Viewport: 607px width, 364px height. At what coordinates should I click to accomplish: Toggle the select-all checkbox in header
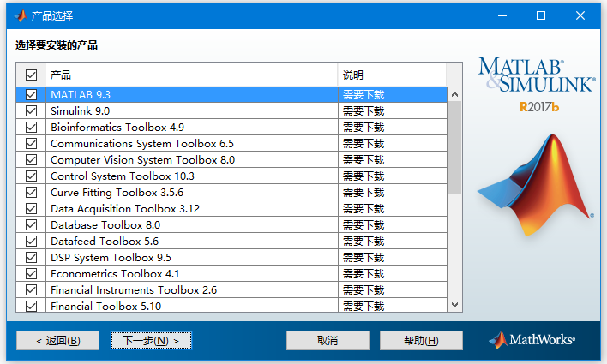click(x=32, y=75)
